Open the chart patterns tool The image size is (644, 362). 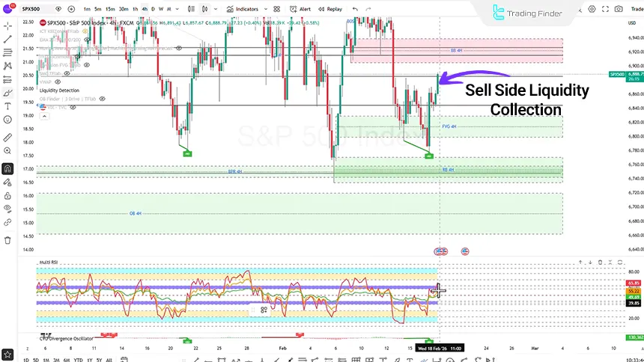(x=7, y=66)
